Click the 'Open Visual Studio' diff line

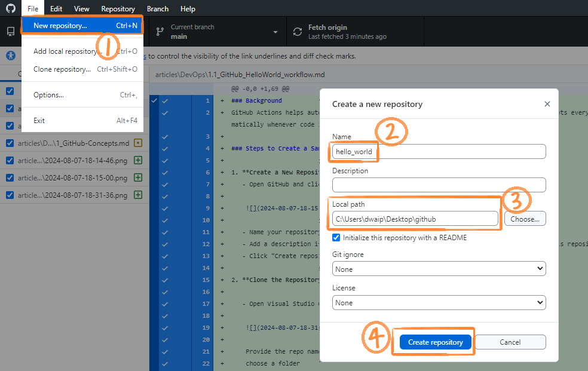click(281, 304)
